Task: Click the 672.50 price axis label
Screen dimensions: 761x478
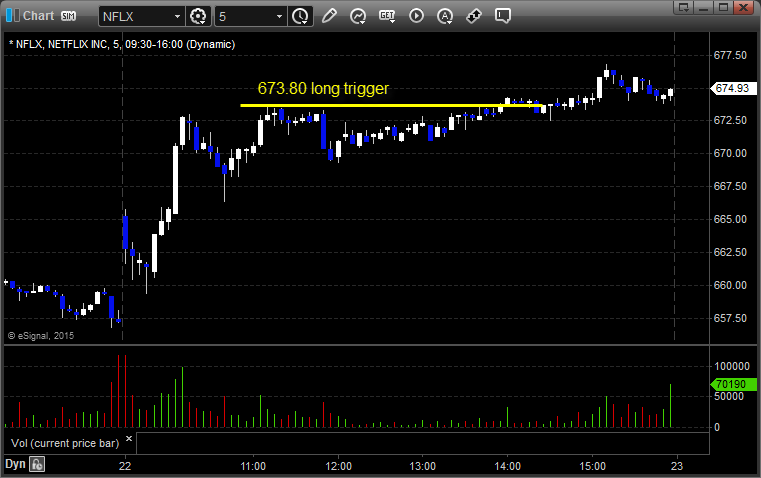Action: coord(730,120)
